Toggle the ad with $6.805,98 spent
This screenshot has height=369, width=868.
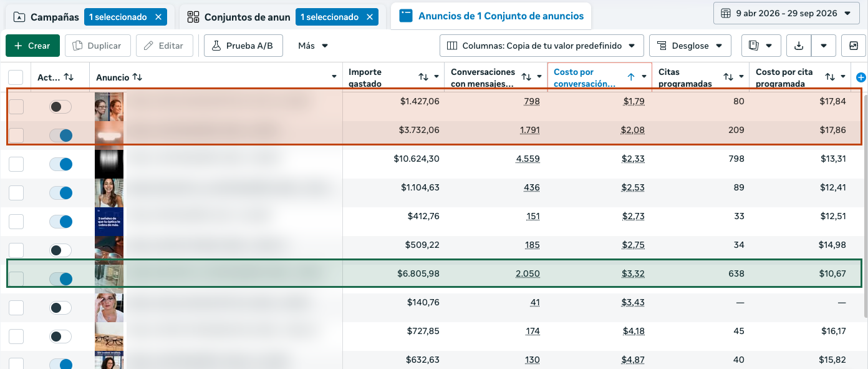[x=61, y=279]
